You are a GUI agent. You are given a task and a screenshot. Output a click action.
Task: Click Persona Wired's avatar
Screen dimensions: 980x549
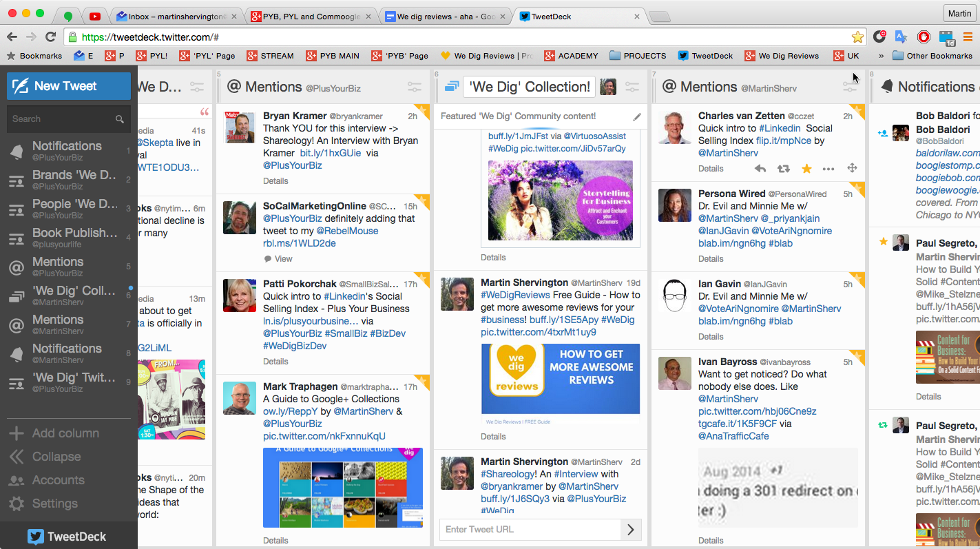675,205
